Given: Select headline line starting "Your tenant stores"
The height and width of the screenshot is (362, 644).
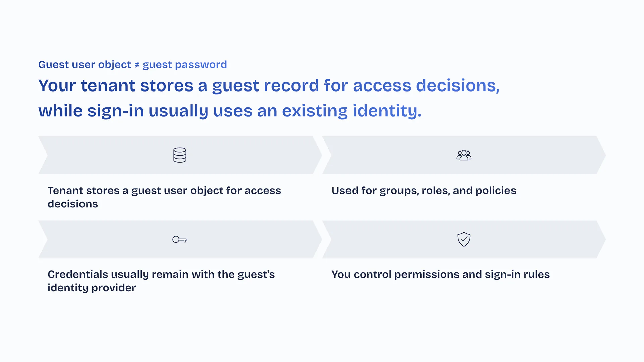Looking at the screenshot, I should 268,85.
